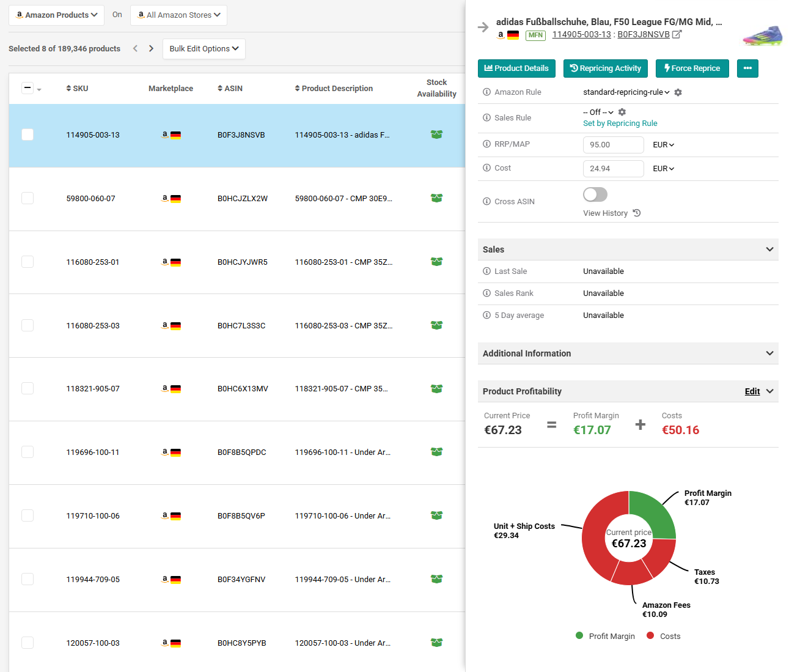
Task: Open the three-dots more actions button
Action: [x=747, y=68]
